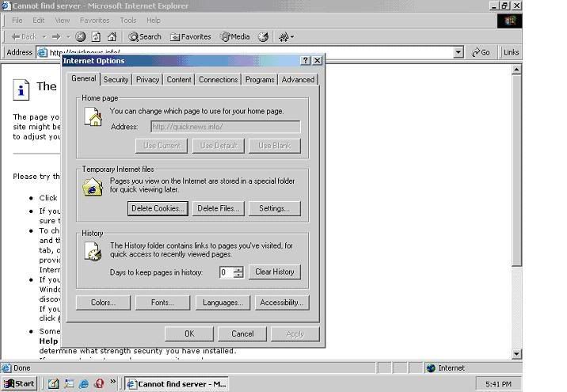Switch to the Advanced tab
Image resolution: width=567 pixels, height=392 pixels.
[298, 79]
